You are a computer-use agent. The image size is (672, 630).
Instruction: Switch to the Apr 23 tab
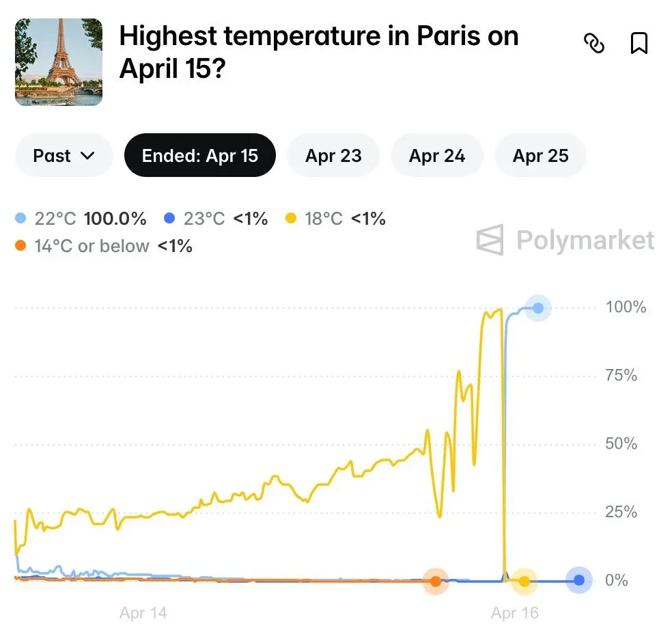pos(333,156)
